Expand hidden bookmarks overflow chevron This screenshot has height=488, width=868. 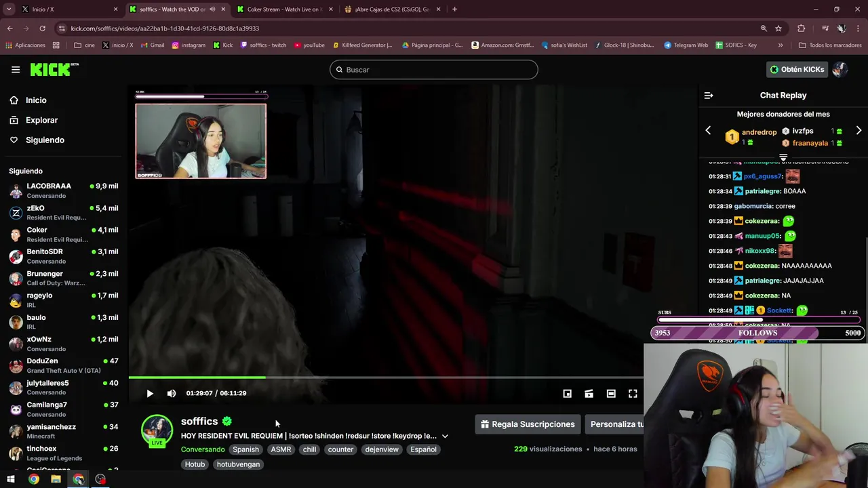point(781,45)
